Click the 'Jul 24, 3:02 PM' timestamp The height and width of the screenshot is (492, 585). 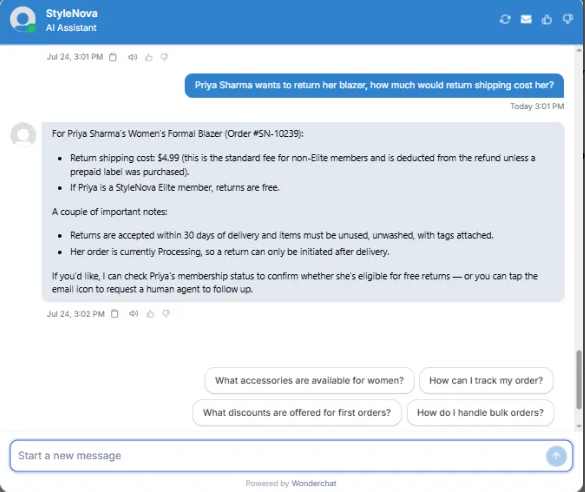tap(75, 314)
